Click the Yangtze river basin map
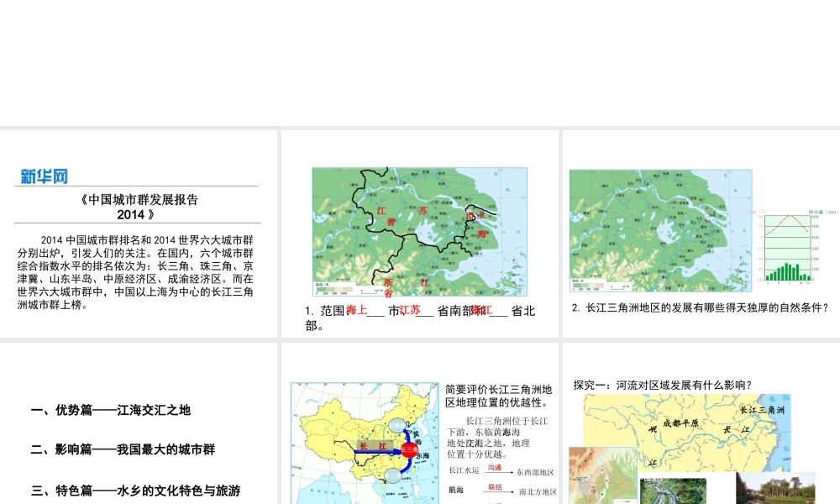840x504 pixels. tap(687, 433)
